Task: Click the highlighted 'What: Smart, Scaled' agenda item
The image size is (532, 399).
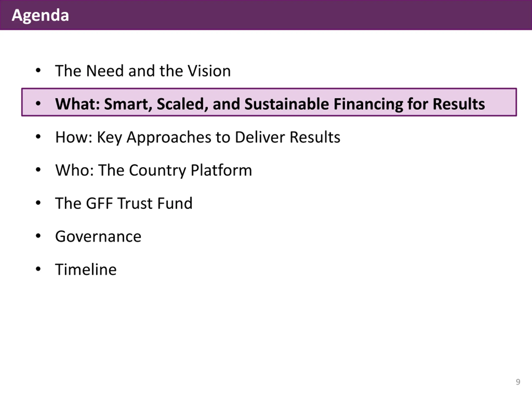Action: 269,102
